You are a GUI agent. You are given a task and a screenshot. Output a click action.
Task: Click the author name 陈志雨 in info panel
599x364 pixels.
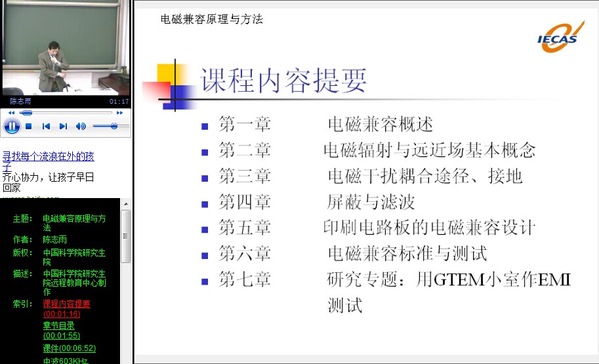point(54,239)
